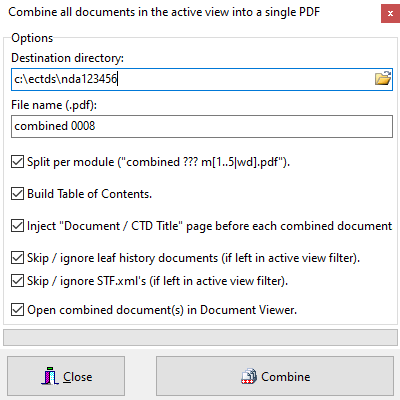
Task: Close the dialog with the red X
Action: 390,13
